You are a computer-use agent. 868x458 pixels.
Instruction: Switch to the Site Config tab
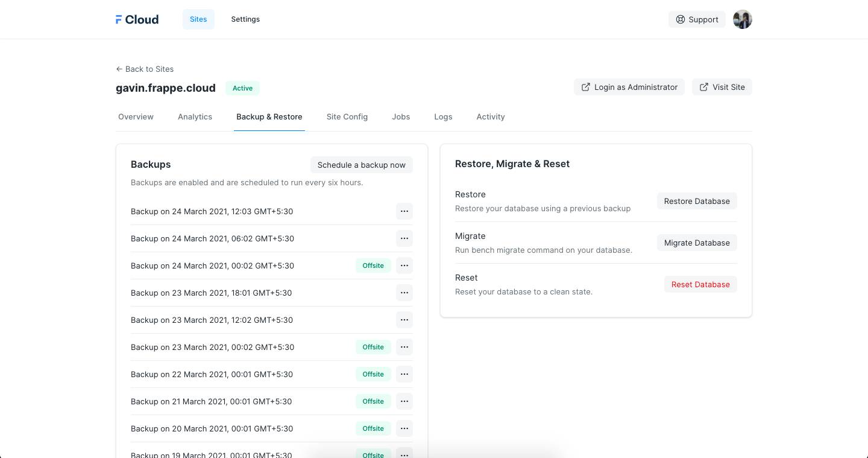click(347, 116)
